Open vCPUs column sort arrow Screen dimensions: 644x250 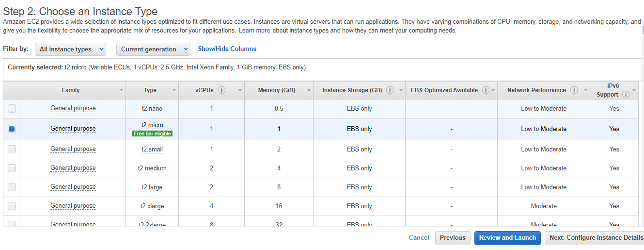239,91
